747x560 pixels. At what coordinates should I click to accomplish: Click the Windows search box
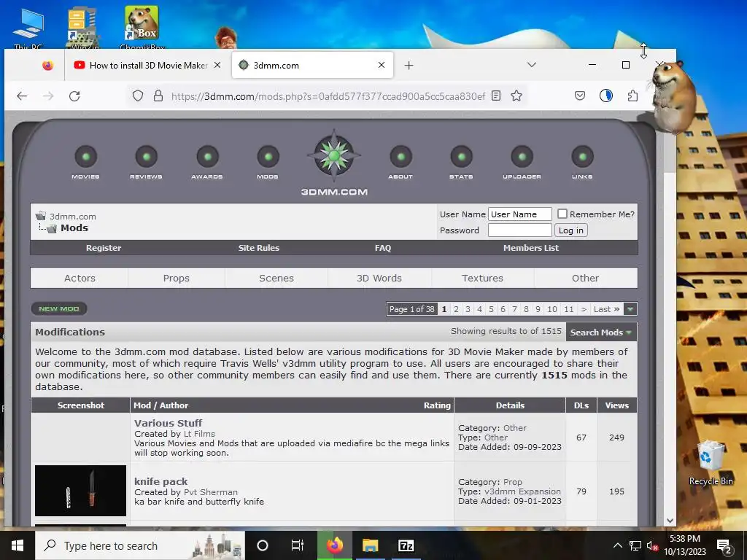click(140, 545)
